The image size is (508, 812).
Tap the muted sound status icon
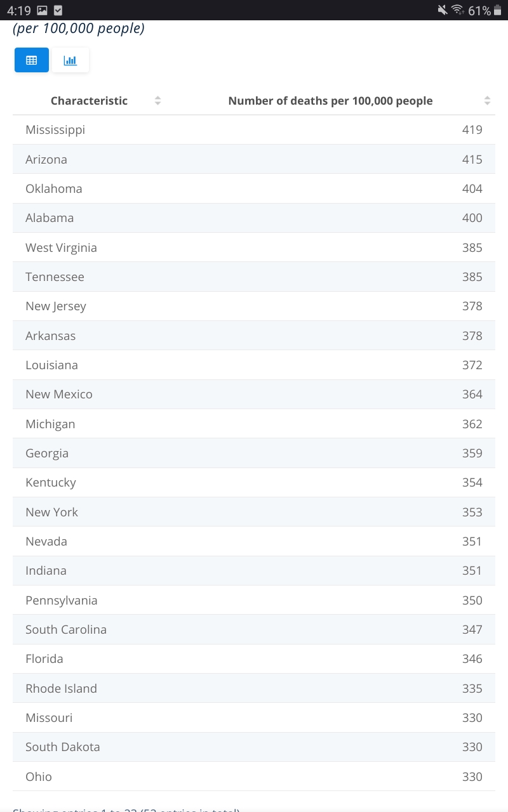coord(443,10)
